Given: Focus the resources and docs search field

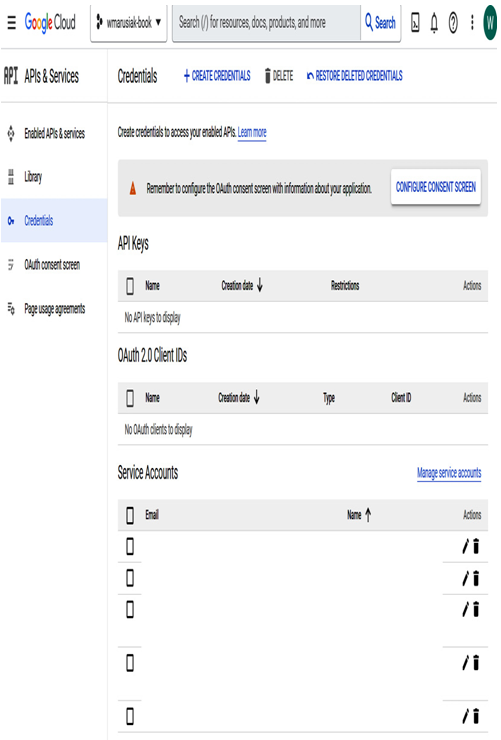Looking at the screenshot, I should (267, 22).
